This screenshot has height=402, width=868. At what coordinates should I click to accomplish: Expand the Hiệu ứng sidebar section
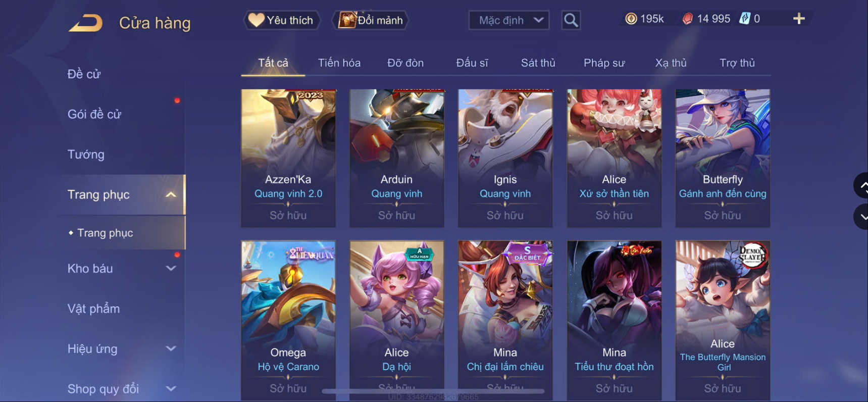click(171, 348)
